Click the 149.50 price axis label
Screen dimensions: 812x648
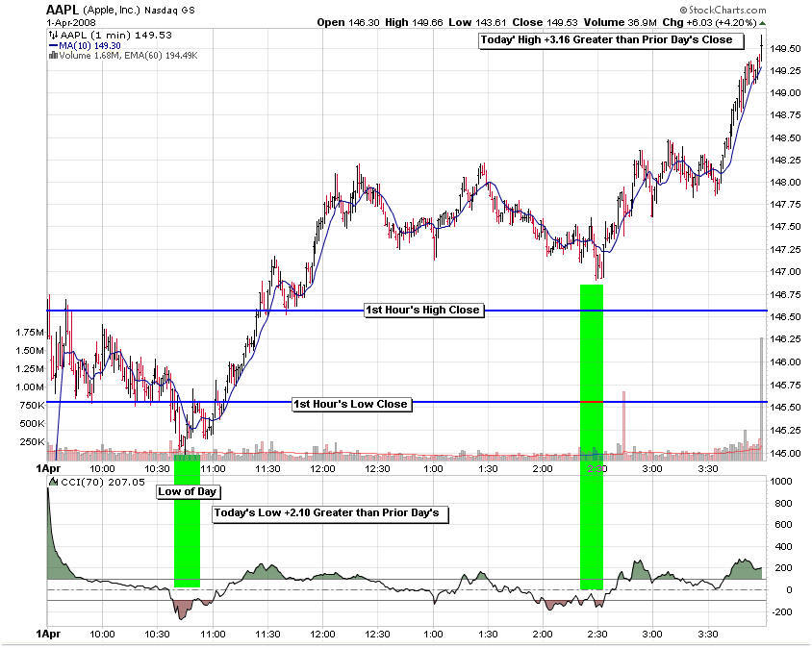[x=785, y=49]
